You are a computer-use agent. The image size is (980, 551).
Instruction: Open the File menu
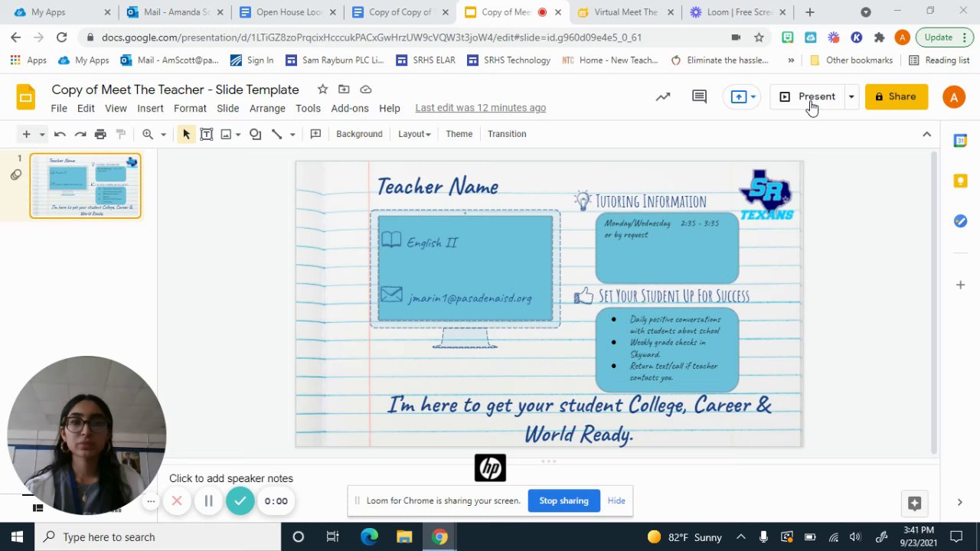coord(59,108)
